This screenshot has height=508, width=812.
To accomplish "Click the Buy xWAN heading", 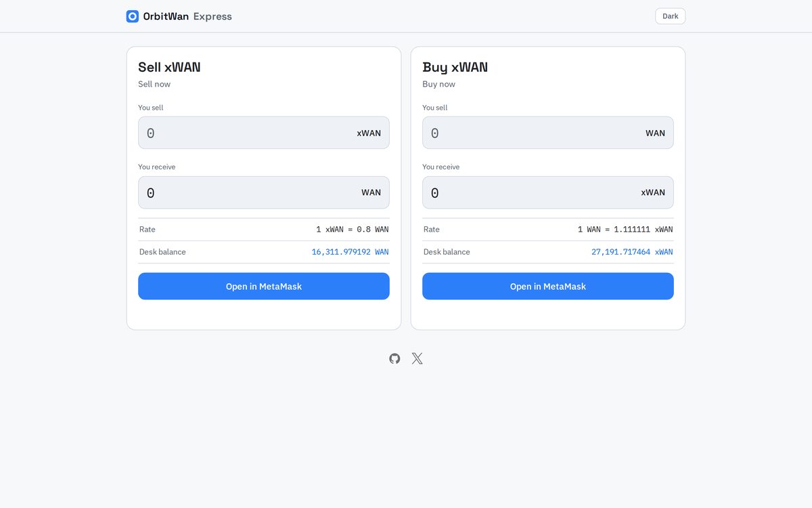I will tap(455, 67).
